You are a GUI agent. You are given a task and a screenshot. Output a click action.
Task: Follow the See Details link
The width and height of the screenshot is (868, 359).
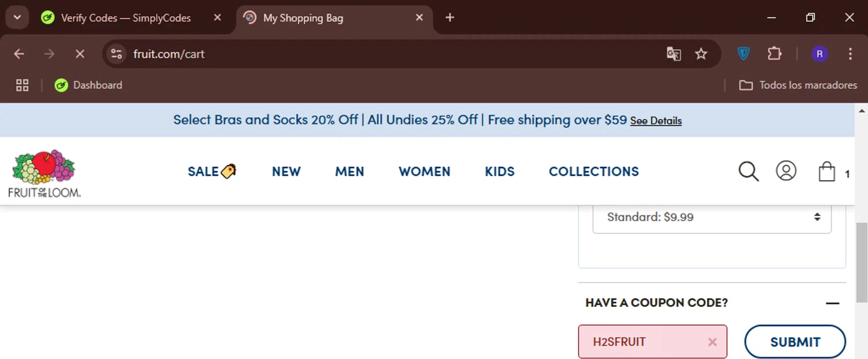pyautogui.click(x=656, y=121)
